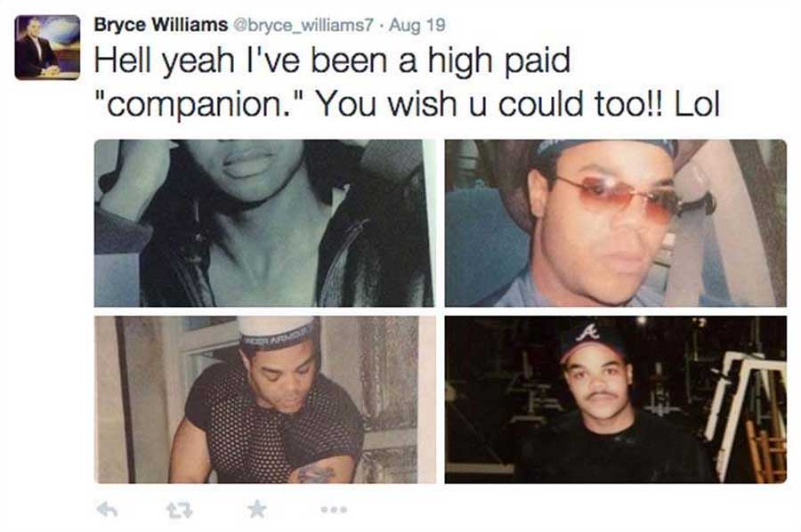Open the photo with baseball cap
The image size is (801, 532).
(616, 399)
